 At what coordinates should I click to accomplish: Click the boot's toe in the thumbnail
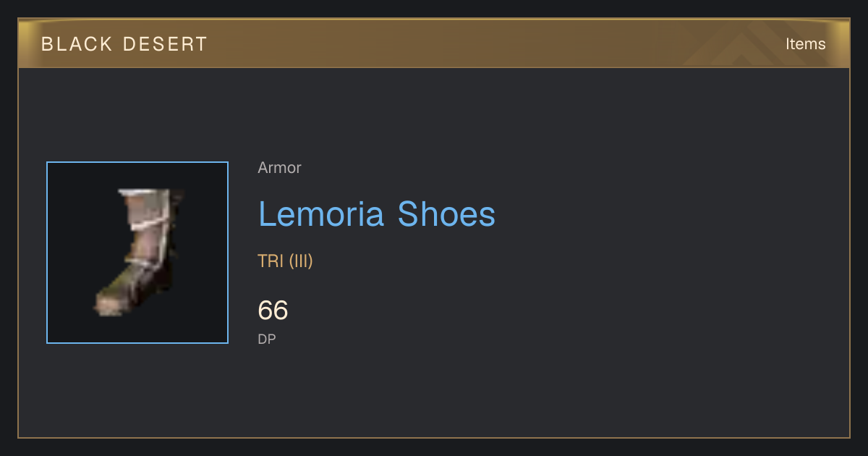tap(109, 305)
